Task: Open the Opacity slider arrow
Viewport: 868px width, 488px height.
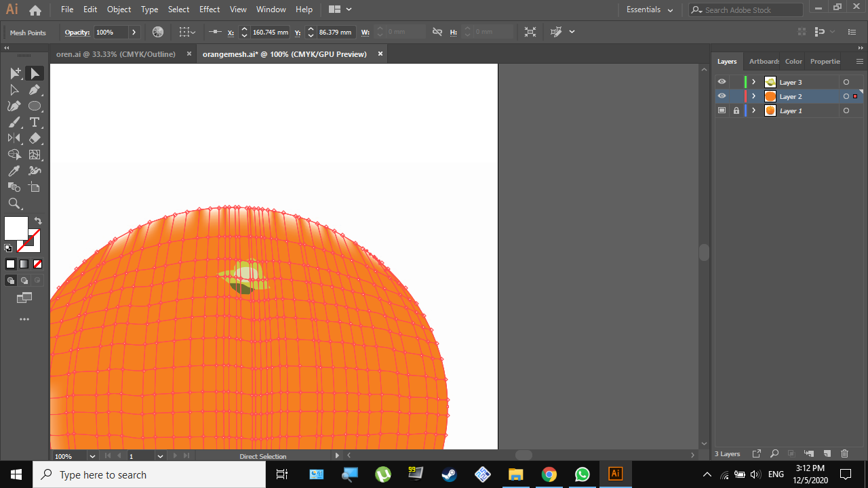Action: point(134,32)
